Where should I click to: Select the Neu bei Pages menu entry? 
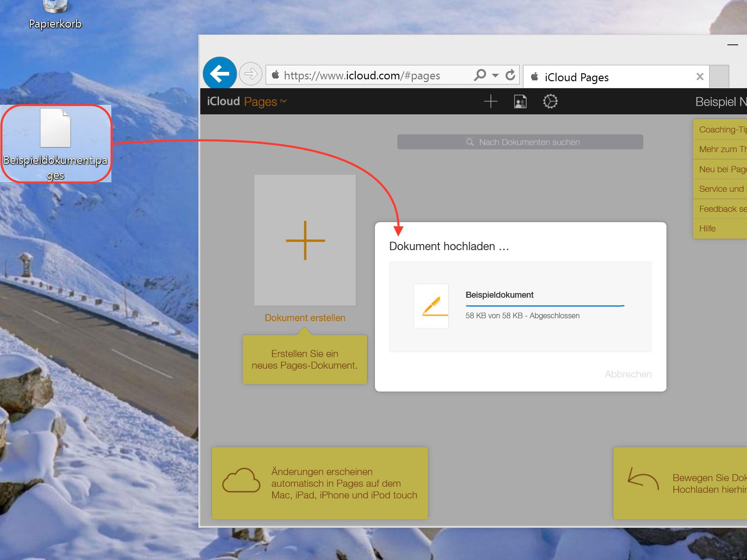pyautogui.click(x=720, y=169)
